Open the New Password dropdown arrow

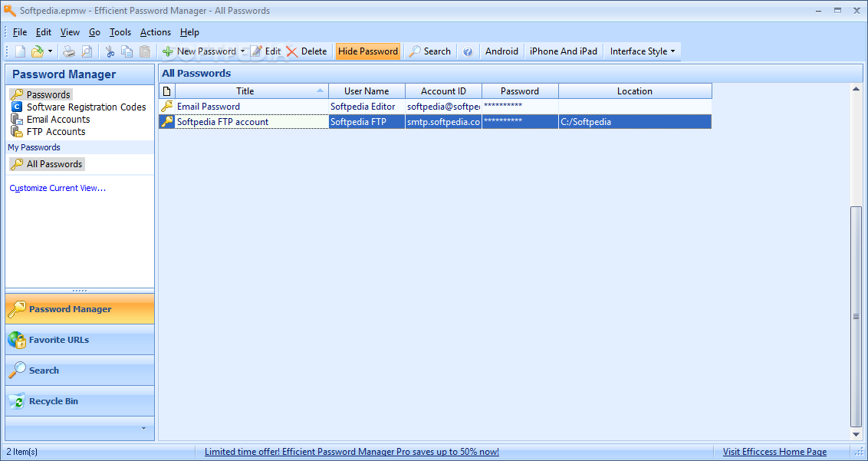242,51
